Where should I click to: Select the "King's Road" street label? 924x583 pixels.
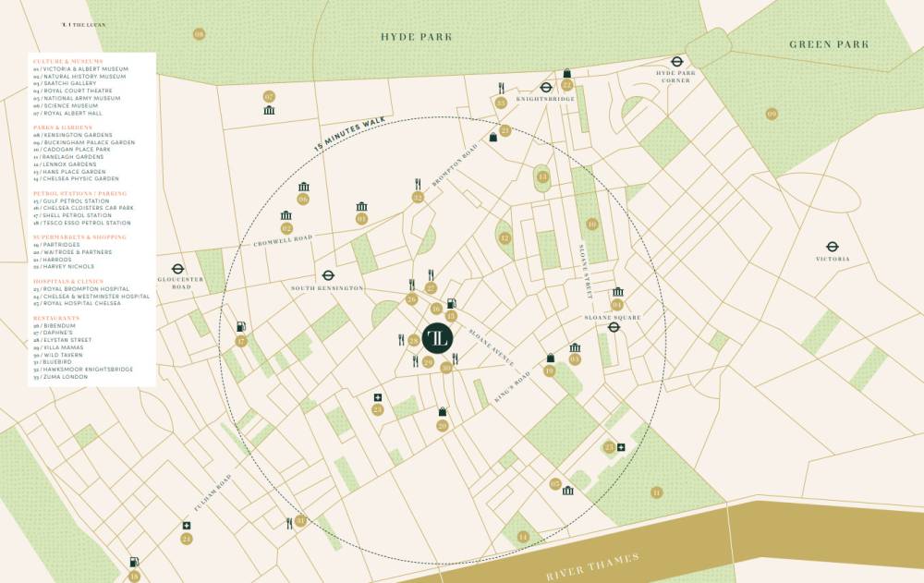513,387
